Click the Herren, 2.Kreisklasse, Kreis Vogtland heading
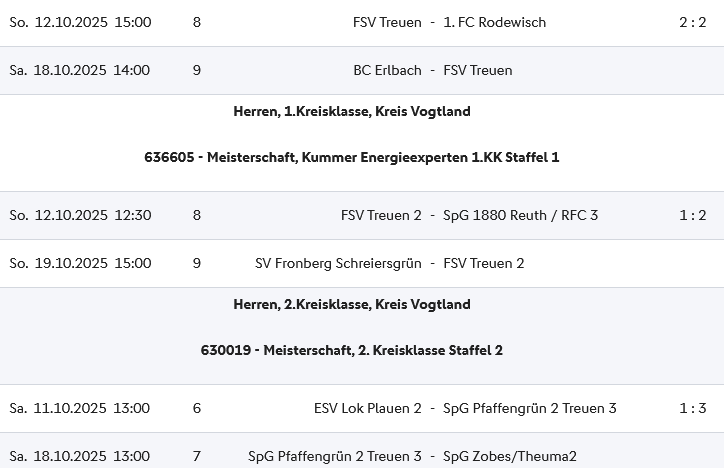724x468 pixels. point(352,304)
